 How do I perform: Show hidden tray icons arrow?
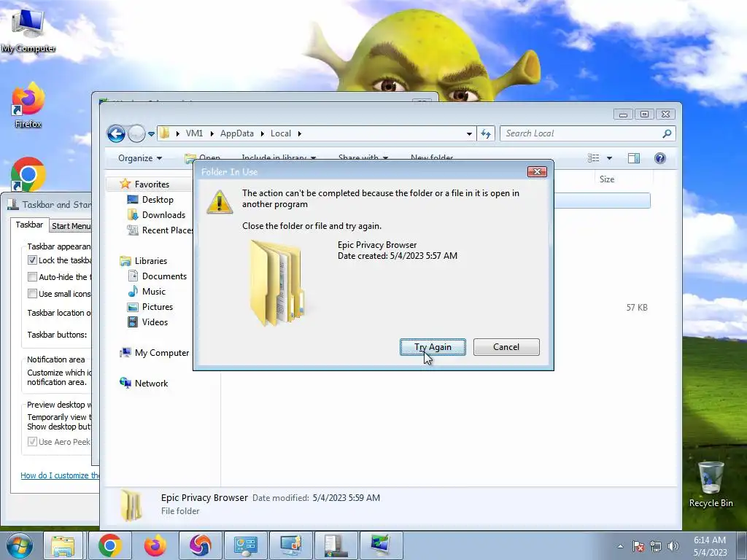tap(620, 546)
